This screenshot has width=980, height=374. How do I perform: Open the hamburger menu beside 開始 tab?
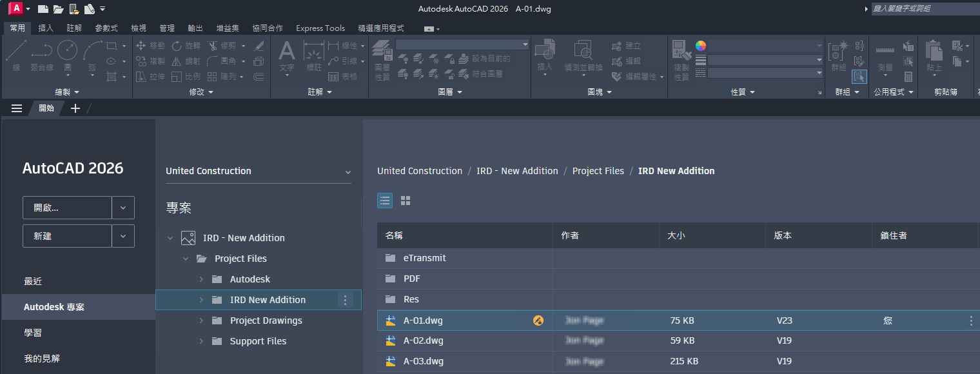pos(17,108)
